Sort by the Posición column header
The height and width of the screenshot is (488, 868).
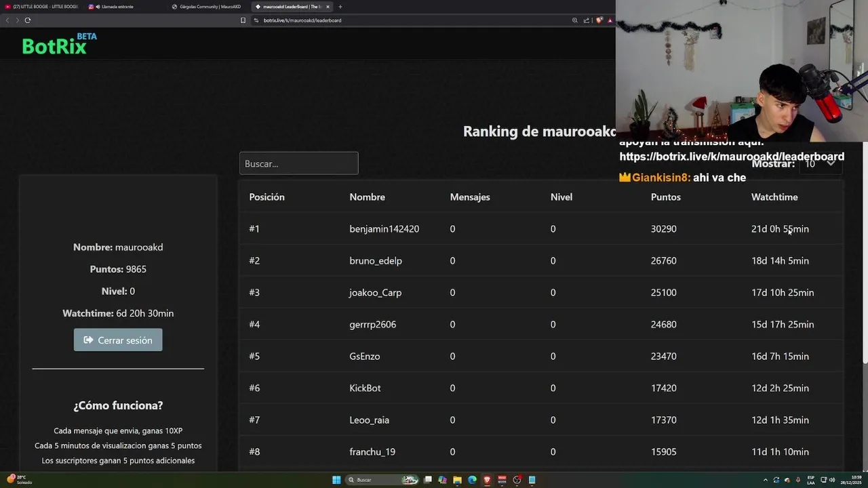pyautogui.click(x=267, y=197)
